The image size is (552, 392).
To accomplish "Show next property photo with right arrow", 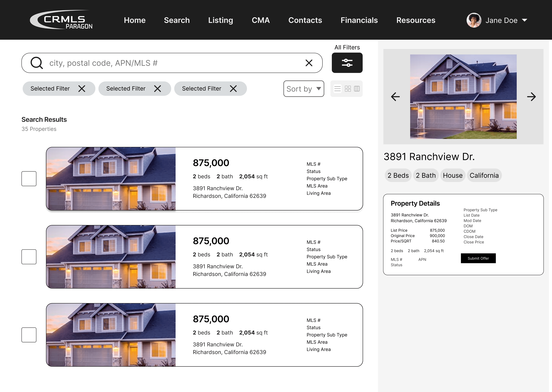I will (x=531, y=97).
